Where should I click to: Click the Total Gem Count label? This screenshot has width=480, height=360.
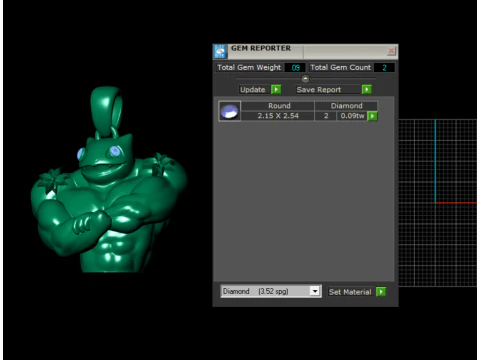[340, 67]
